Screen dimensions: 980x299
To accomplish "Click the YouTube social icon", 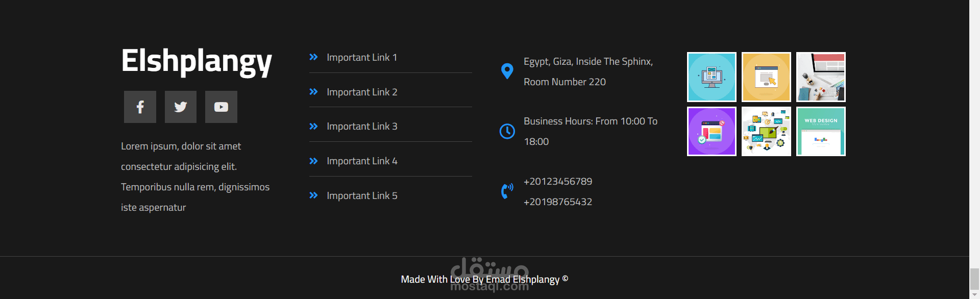I will pyautogui.click(x=221, y=107).
